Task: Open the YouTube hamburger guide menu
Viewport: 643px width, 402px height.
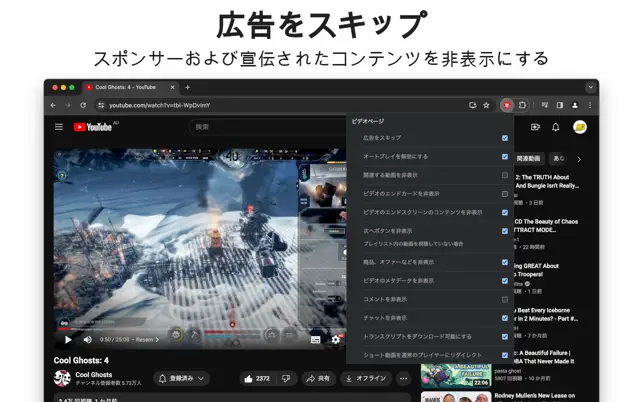Action: pyautogui.click(x=59, y=127)
